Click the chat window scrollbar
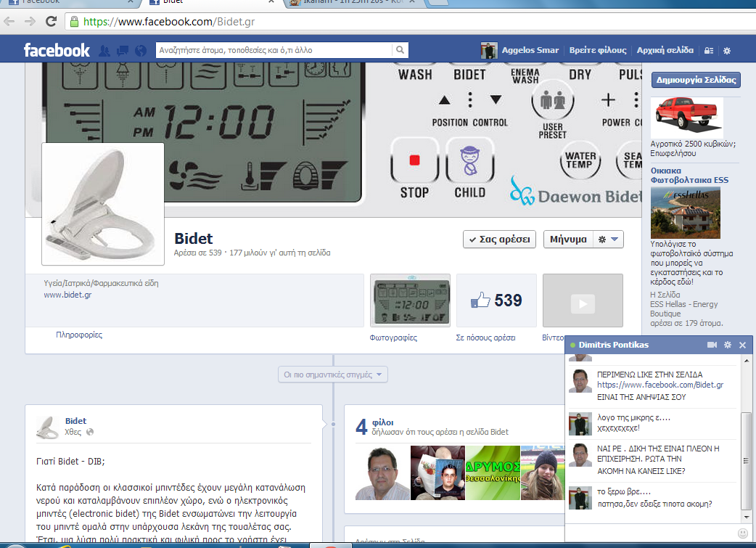The width and height of the screenshot is (756, 548). [x=747, y=457]
